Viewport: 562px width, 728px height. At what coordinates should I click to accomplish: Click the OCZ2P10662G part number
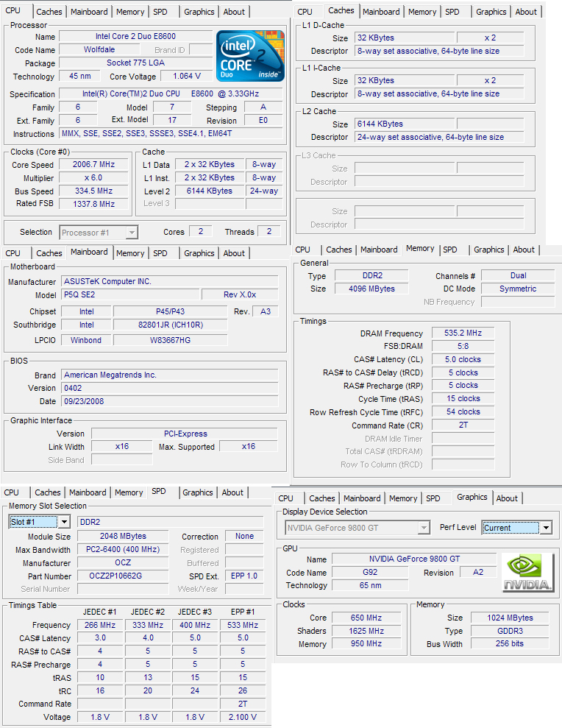pos(123,576)
